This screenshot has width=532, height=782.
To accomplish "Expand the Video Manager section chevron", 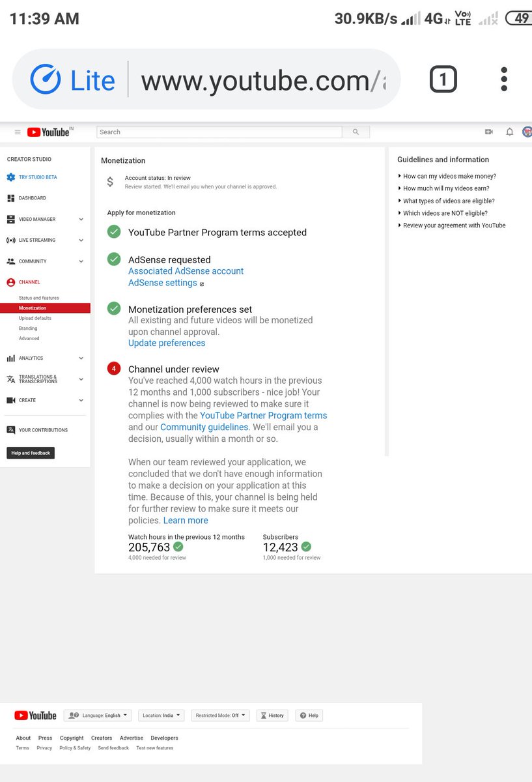I will [x=81, y=220].
